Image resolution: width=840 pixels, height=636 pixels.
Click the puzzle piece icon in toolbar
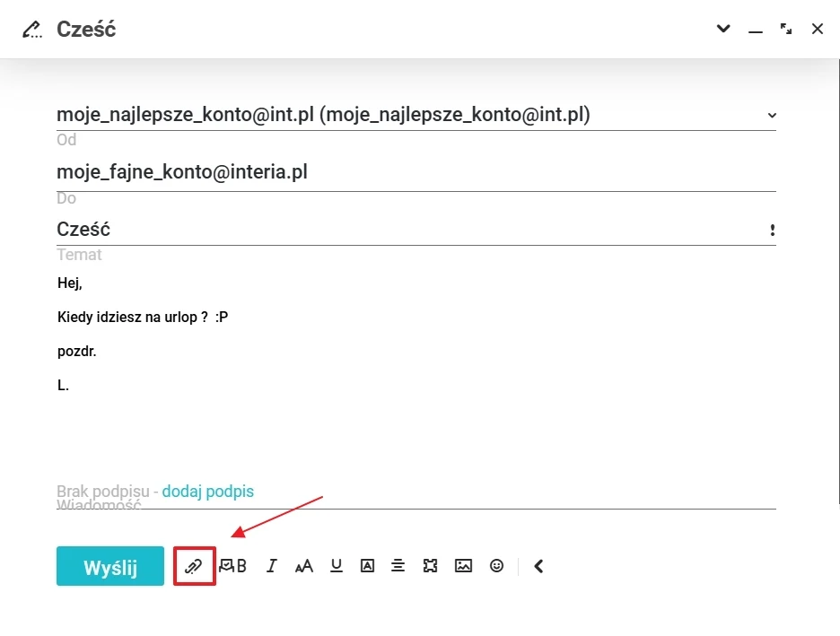(x=430, y=566)
